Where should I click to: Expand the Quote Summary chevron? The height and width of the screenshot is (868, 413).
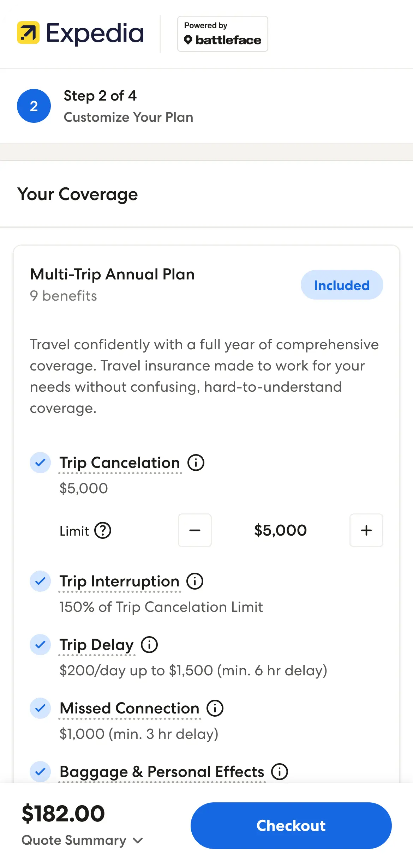138,840
